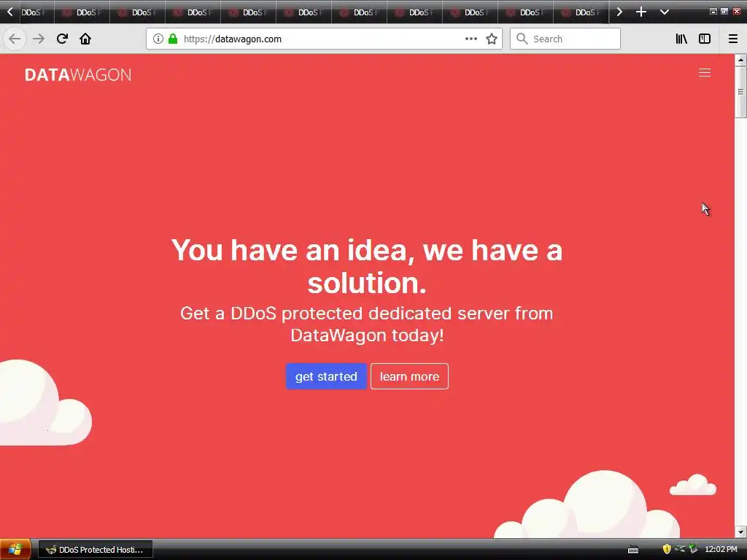Image resolution: width=747 pixels, height=560 pixels.
Task: Bookmark this page with the star icon
Action: click(x=492, y=39)
